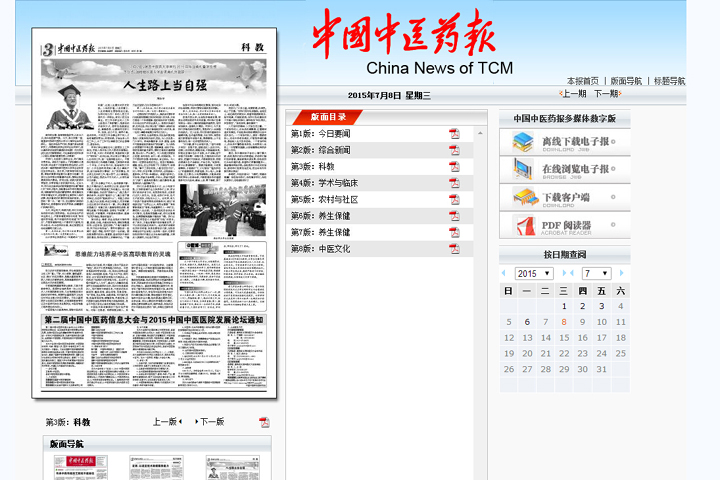Open 第1版：今日要闻 in page list
720x480 pixels.
click(x=321, y=134)
